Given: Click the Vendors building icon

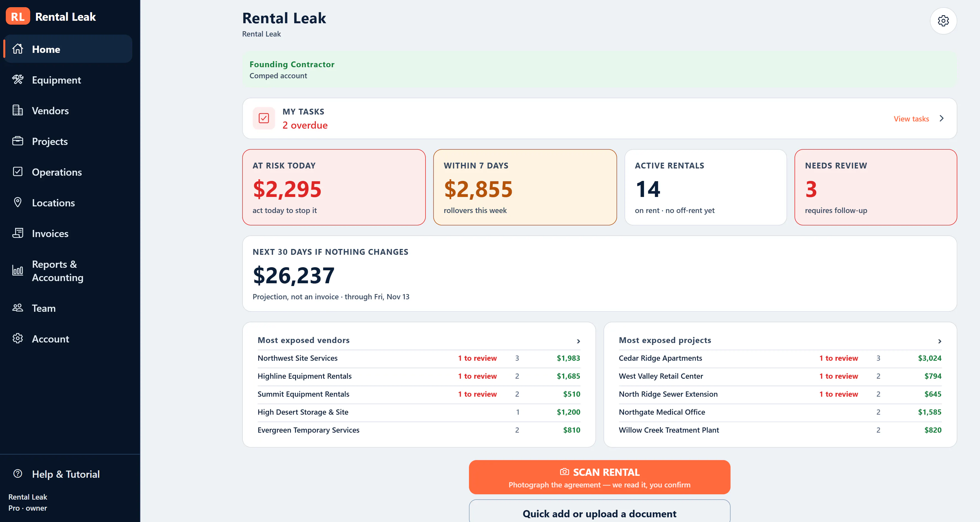Looking at the screenshot, I should coord(17,110).
